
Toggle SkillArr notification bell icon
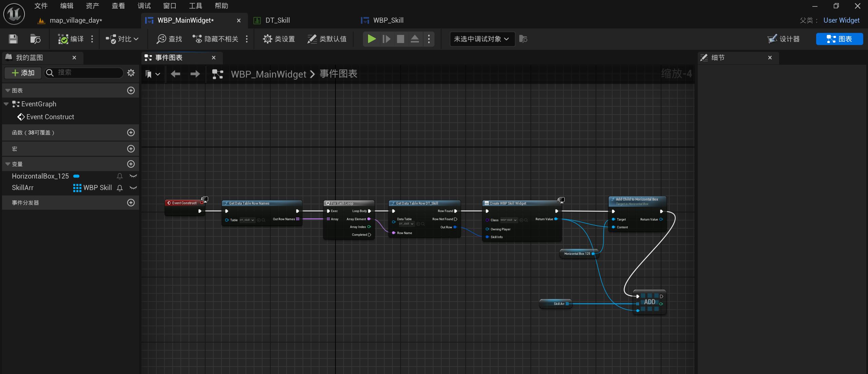click(120, 188)
